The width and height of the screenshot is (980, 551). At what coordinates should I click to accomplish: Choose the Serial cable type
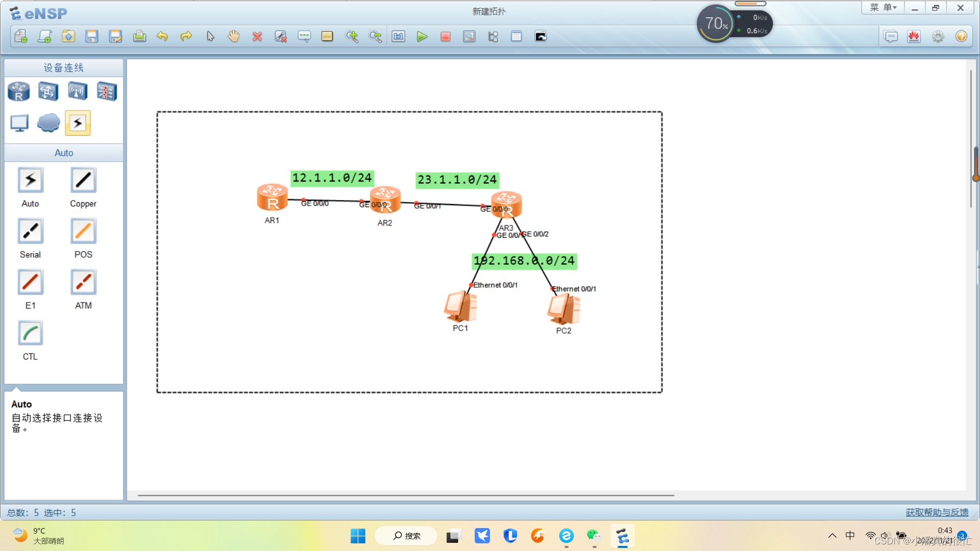coord(31,232)
